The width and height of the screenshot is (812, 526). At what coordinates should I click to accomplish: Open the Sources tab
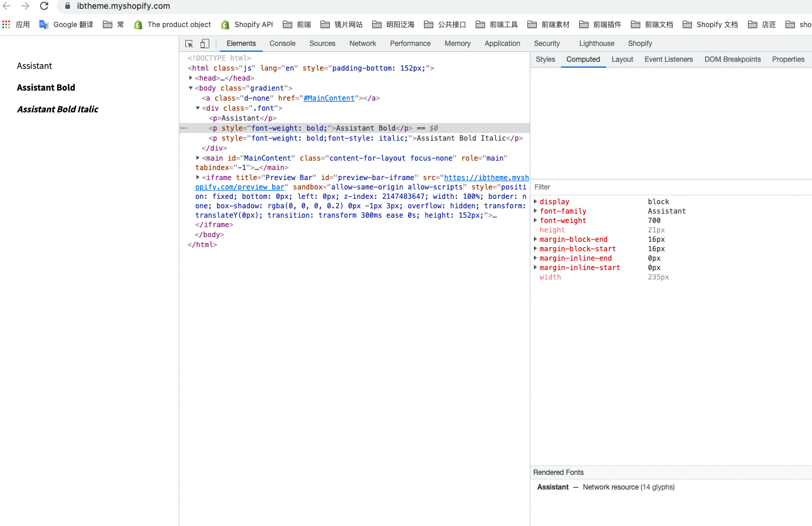coord(322,44)
